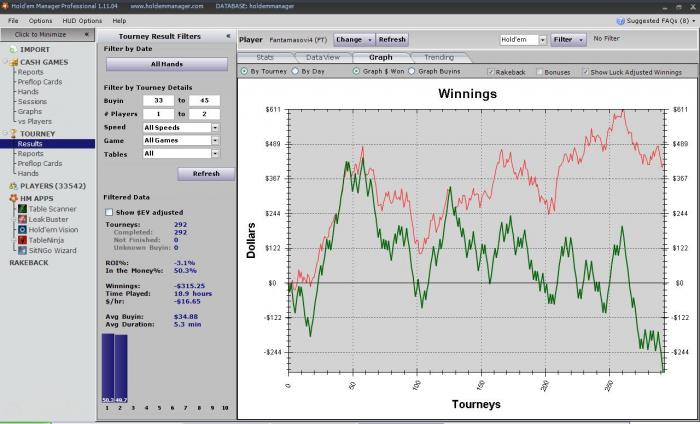This screenshot has width=700, height=424.
Task: Collapse the Tourney tree section
Action: 6,133
